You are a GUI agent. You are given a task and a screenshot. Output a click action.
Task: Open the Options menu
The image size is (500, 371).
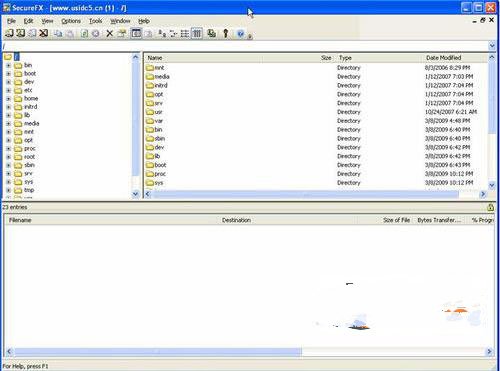[71, 21]
